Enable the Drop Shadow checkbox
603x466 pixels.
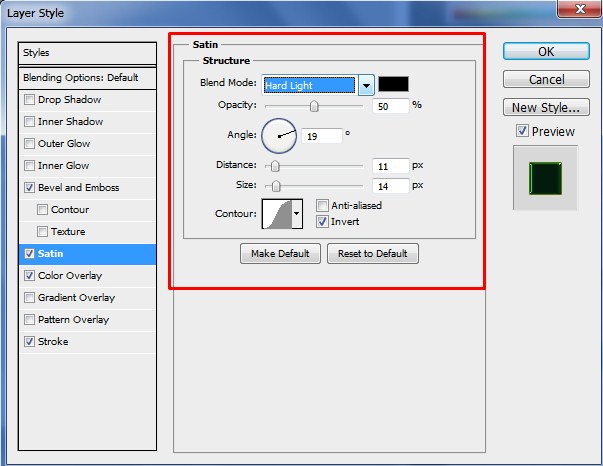(29, 100)
